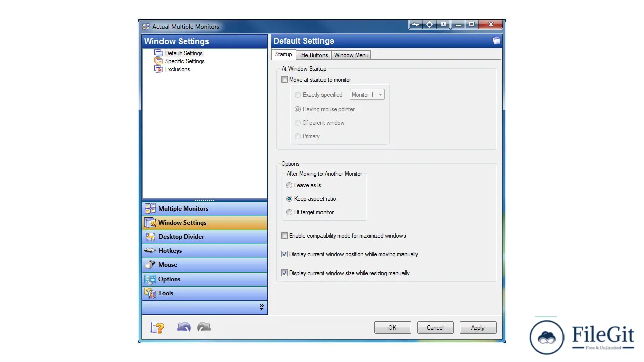This screenshot has height=362, width=644.
Task: Click the stick window title bar icon
Action: point(416,25)
